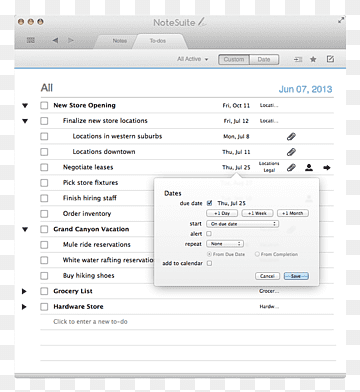Click Fri, Oct 11 date on New Store Opening
The width and height of the screenshot is (360, 392).
click(236, 105)
